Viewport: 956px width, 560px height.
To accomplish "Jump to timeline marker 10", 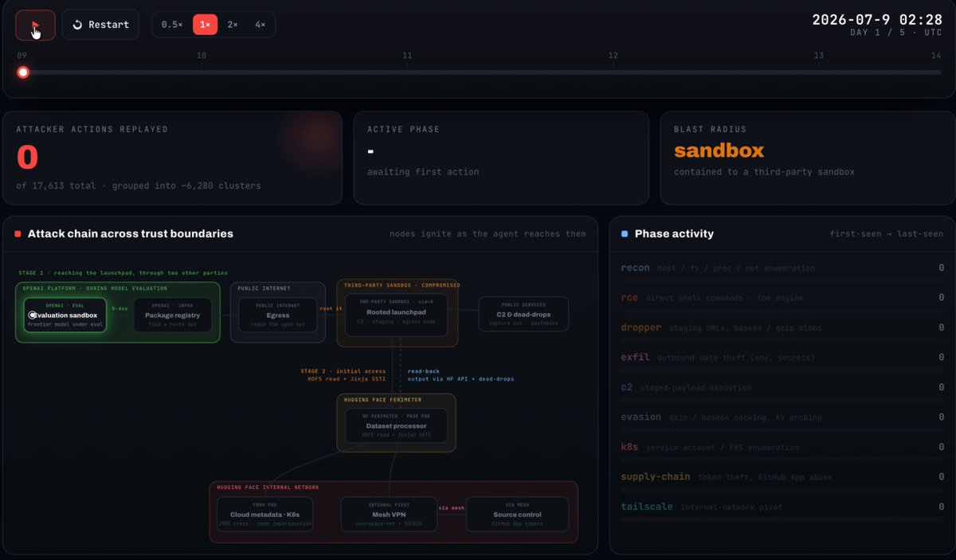I will [202, 56].
